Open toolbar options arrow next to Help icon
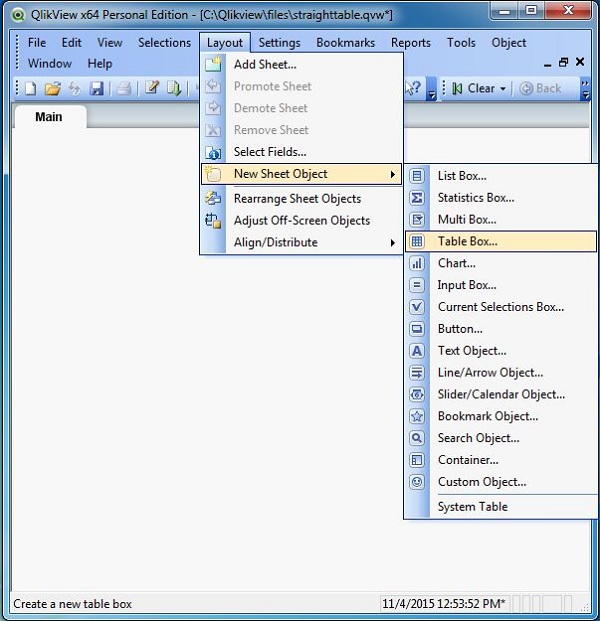The width and height of the screenshot is (600, 621). (432, 88)
